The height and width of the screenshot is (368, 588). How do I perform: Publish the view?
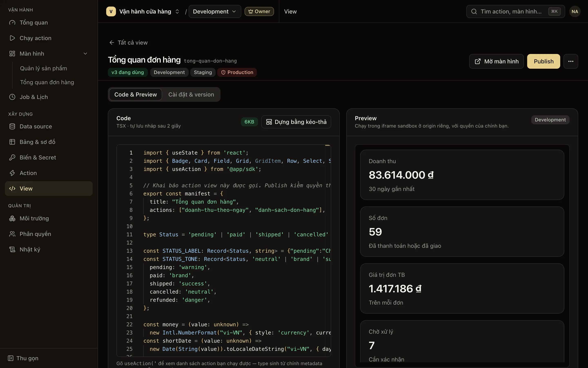(543, 61)
